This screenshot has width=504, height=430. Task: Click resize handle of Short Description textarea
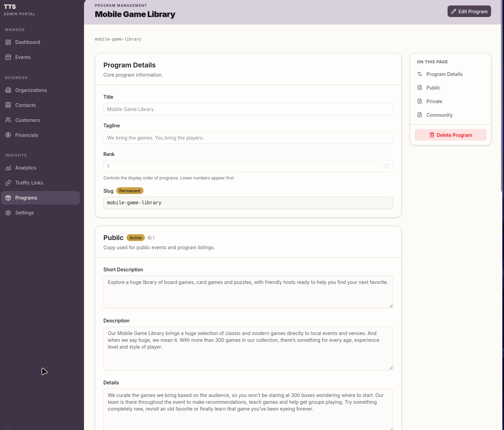tap(391, 306)
